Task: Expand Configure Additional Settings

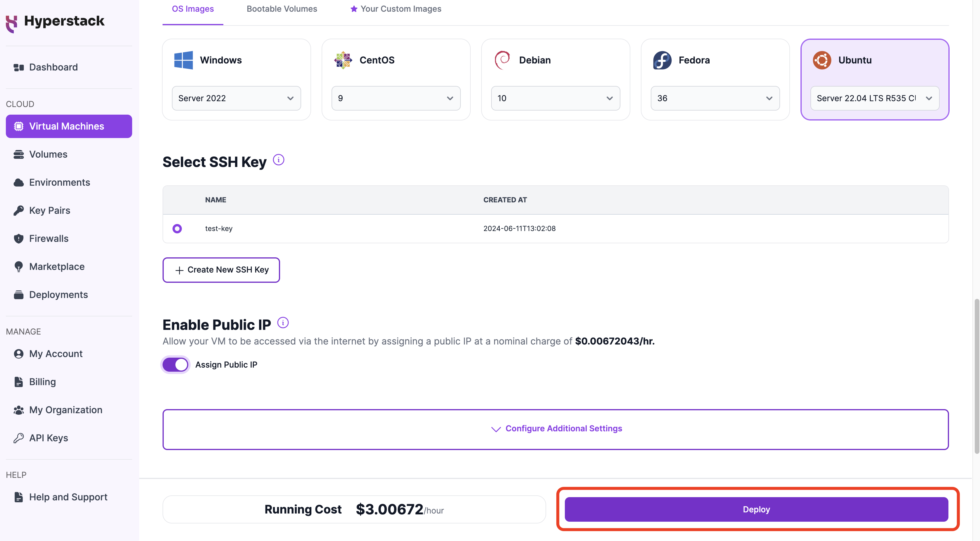Action: click(x=555, y=429)
